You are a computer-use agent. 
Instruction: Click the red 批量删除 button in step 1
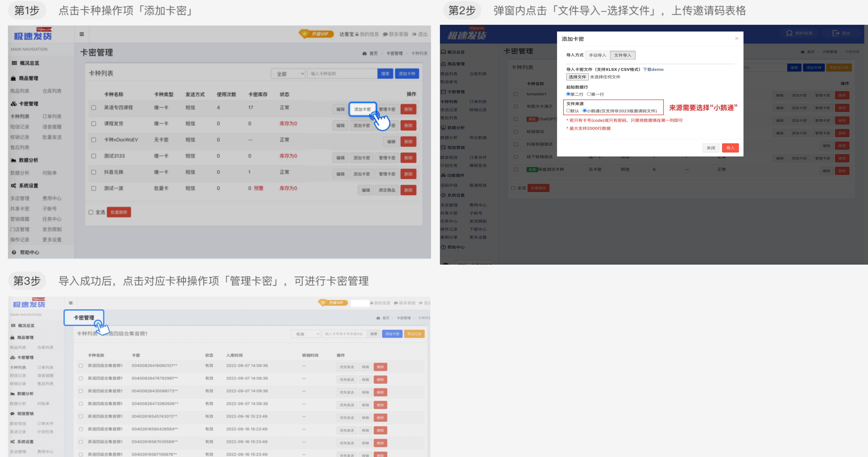click(x=119, y=212)
